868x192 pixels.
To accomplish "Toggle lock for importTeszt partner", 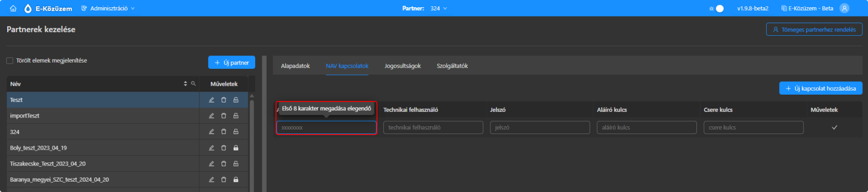I will (236, 116).
